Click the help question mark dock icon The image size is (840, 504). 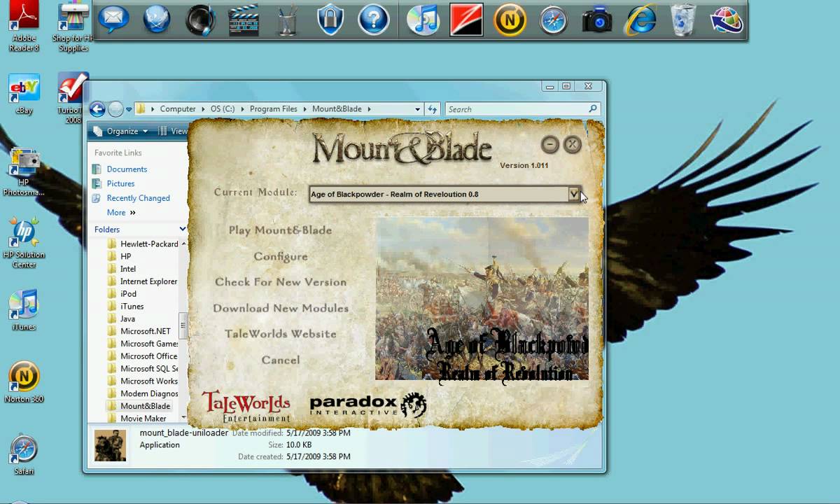pos(374,19)
